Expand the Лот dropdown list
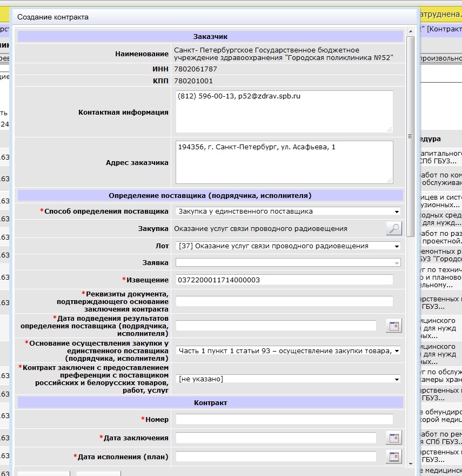 (288, 246)
